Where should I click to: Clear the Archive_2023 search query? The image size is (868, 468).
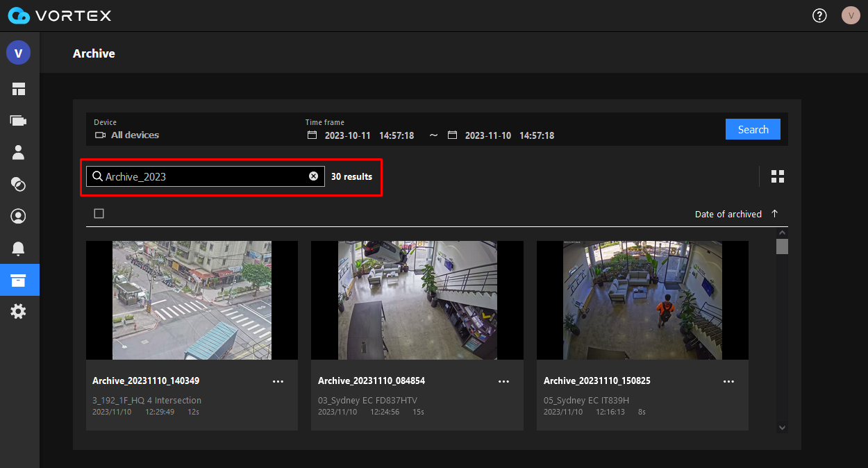[313, 176]
